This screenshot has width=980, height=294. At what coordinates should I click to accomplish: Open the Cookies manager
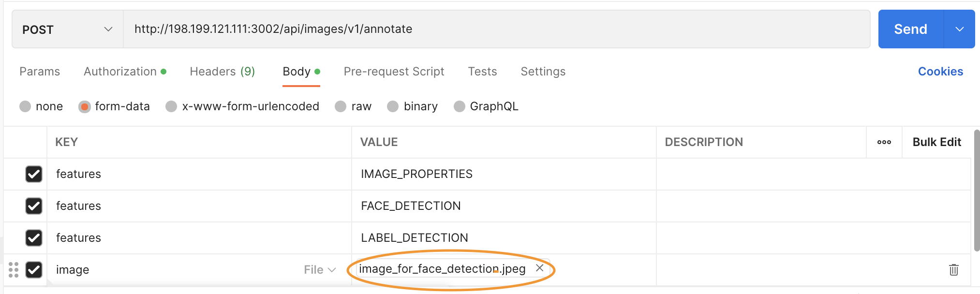[940, 72]
